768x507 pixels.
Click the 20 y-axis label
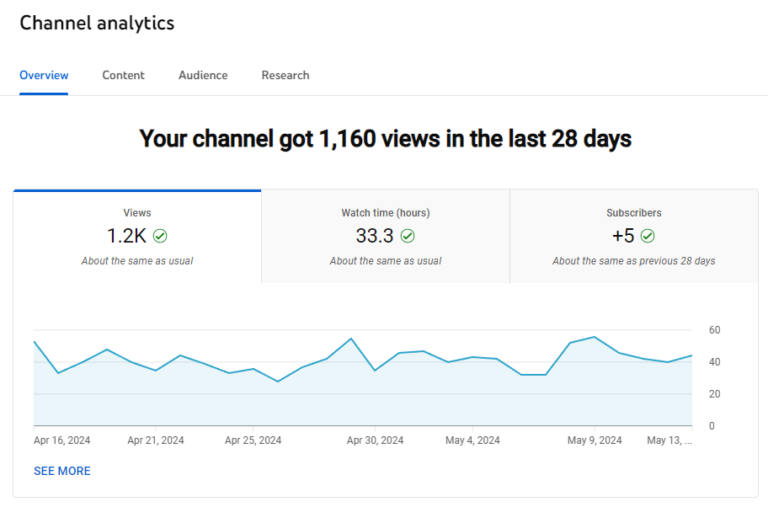pyautogui.click(x=715, y=394)
